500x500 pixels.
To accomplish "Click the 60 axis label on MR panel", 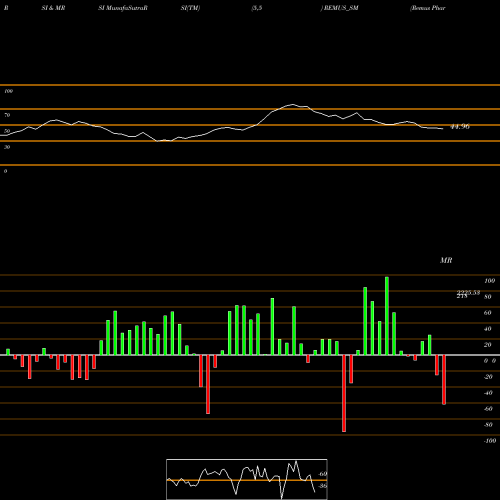I will (x=487, y=313).
